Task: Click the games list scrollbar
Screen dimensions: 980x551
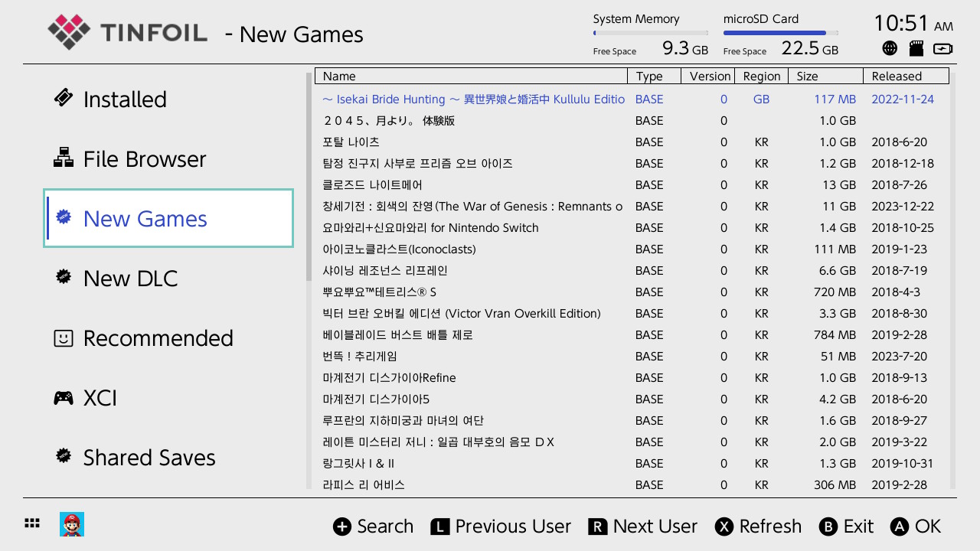Action: tap(953, 279)
